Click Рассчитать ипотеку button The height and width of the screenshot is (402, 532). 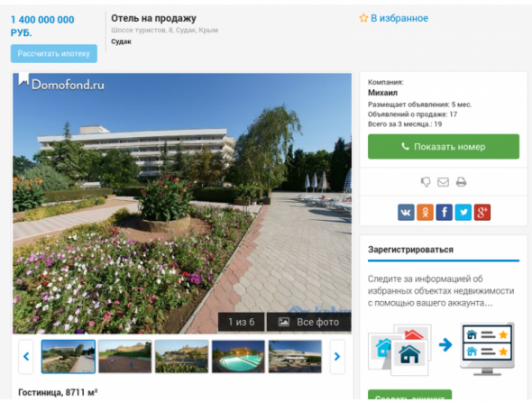tap(54, 53)
